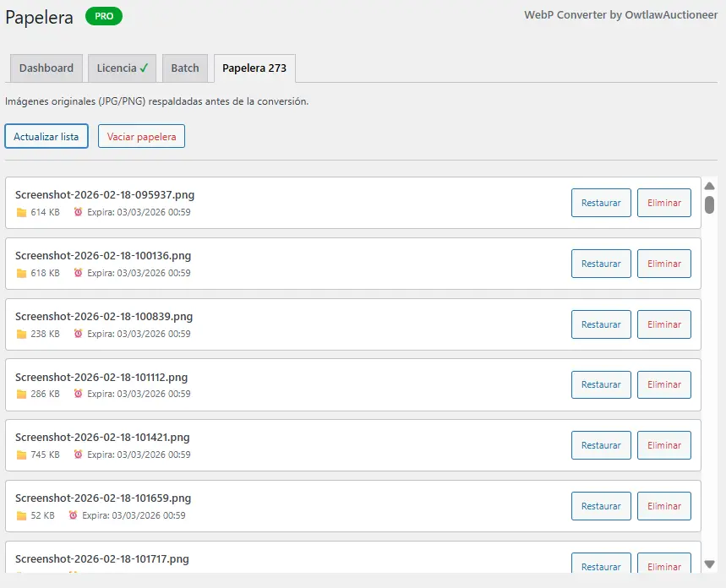Viewport: 726px width, 588px height.
Task: Open the Dashboard tab
Action: click(x=46, y=68)
